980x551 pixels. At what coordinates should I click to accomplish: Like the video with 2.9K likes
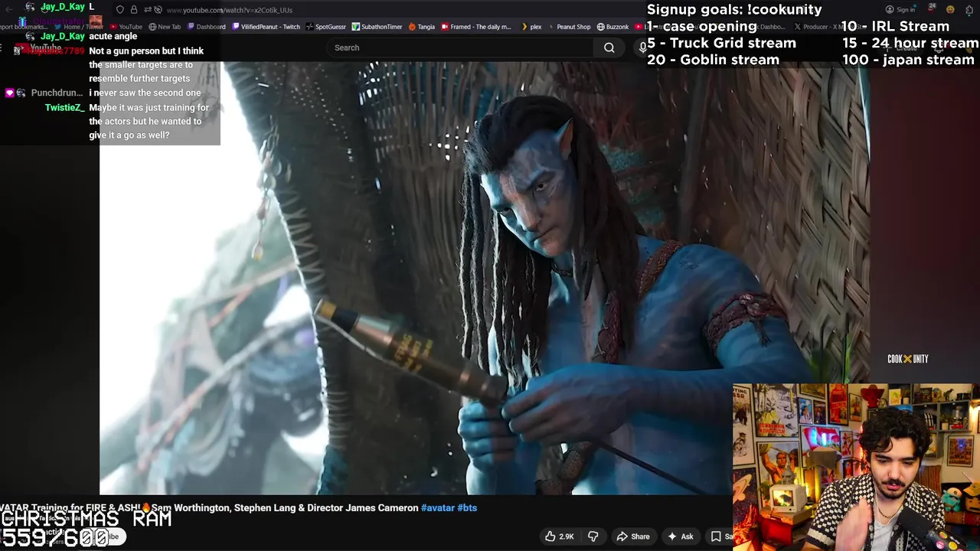pyautogui.click(x=559, y=536)
